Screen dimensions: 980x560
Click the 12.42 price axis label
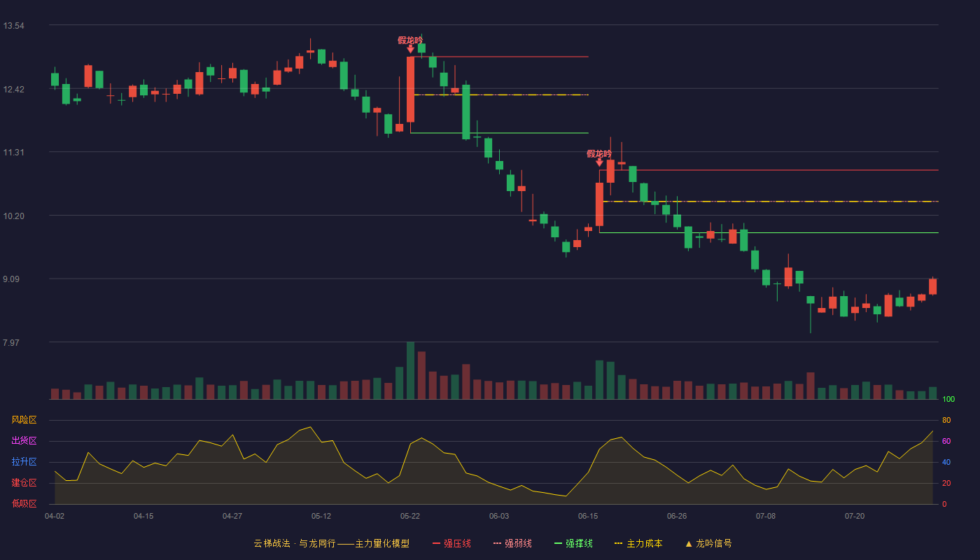[x=13, y=90]
